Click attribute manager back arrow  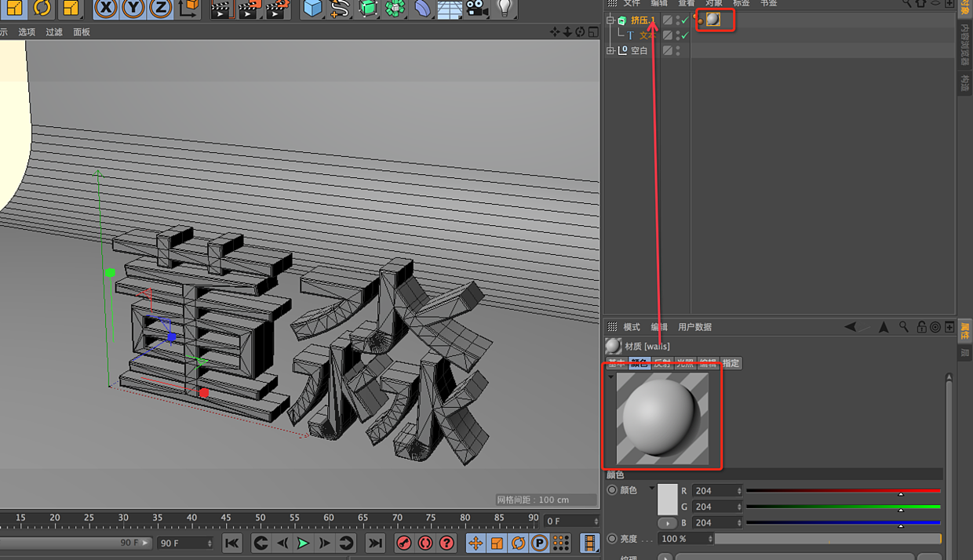tap(850, 327)
